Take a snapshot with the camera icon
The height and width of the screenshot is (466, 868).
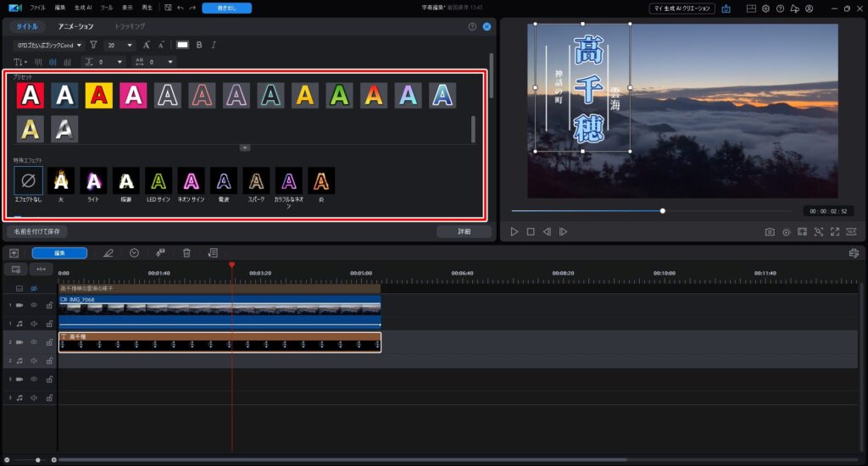coord(769,231)
